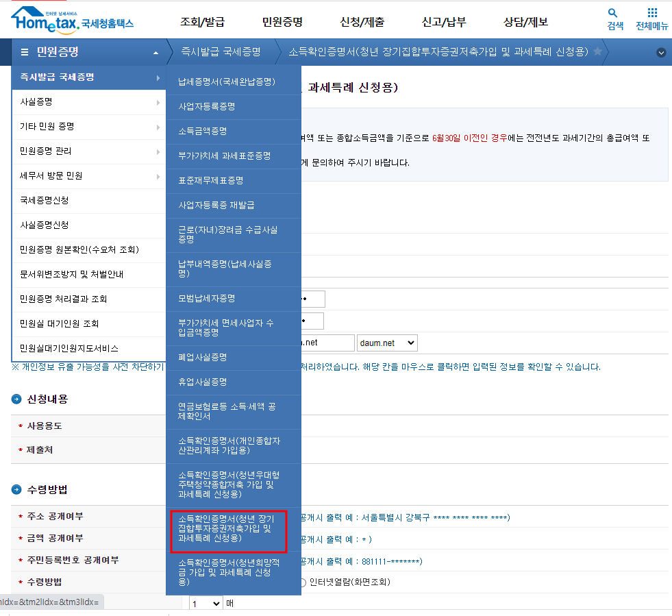The height and width of the screenshot is (616, 672).
Task: Open the 신고/납부 top menu
Action: coord(444,21)
